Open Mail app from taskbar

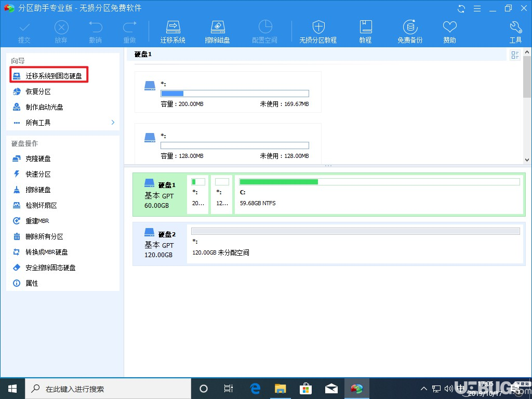tap(331, 389)
